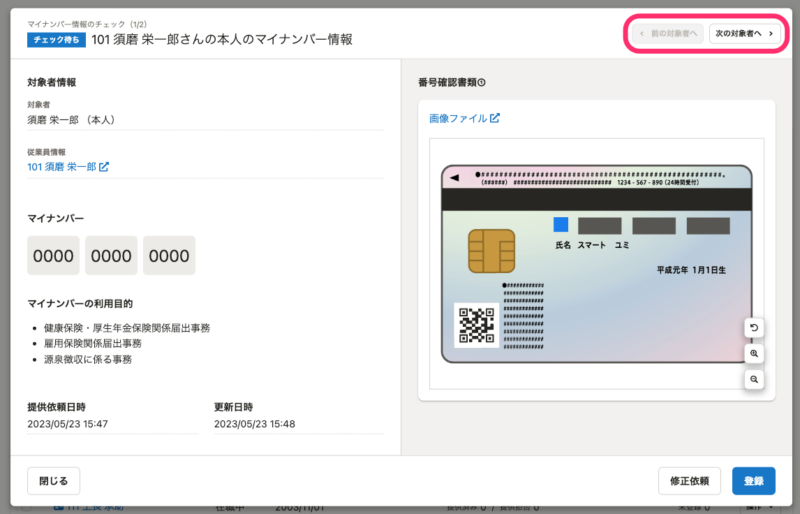Click the first 0000 My Number field

(x=54, y=255)
